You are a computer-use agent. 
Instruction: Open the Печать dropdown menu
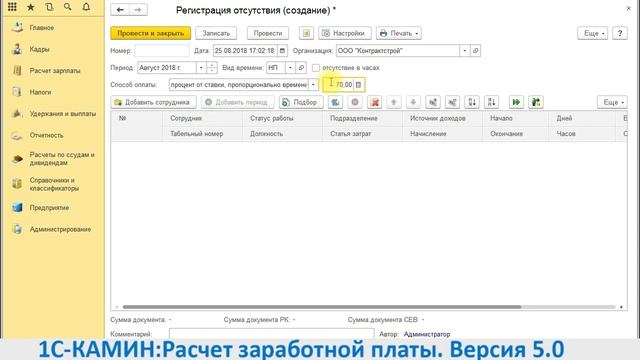click(x=399, y=33)
